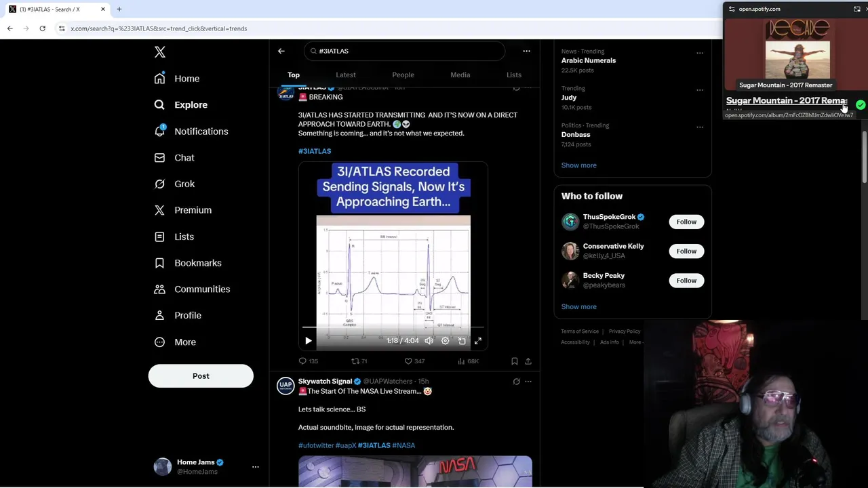This screenshot has height=488, width=868.
Task: Click the Lists sidebar icon
Action: coord(159,237)
